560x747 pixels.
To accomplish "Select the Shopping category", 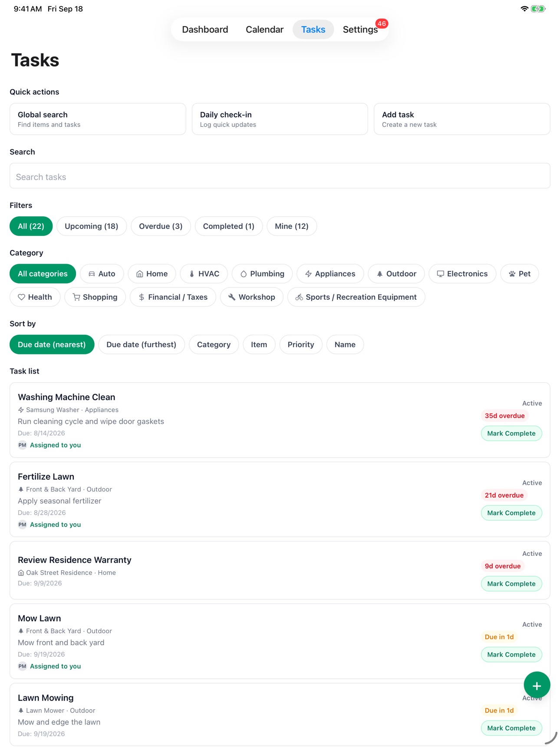I will pyautogui.click(x=95, y=297).
